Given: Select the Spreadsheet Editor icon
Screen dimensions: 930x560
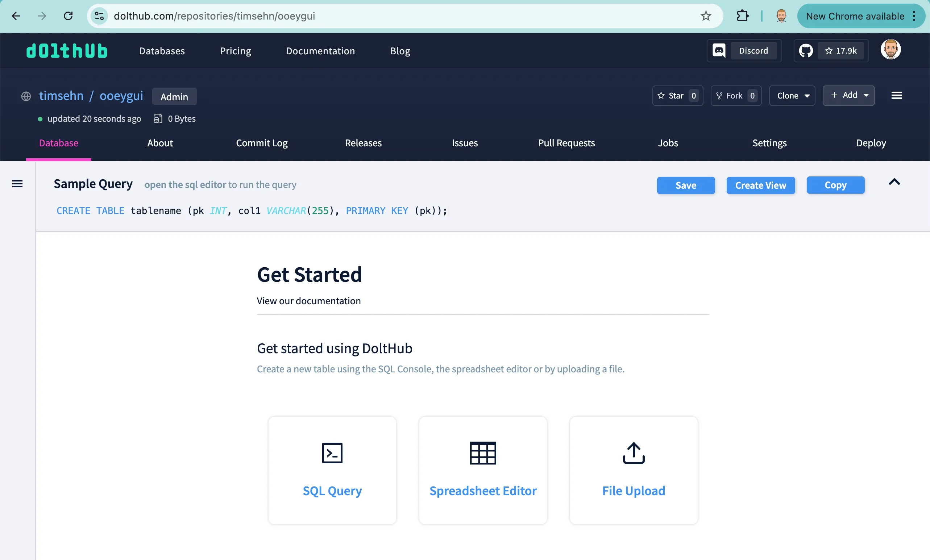Looking at the screenshot, I should coord(483,453).
